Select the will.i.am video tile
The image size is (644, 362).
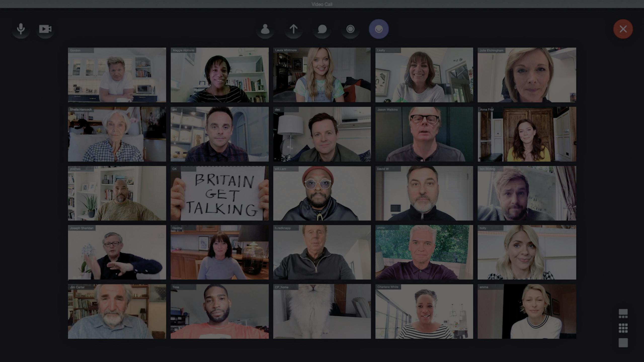coord(322,193)
